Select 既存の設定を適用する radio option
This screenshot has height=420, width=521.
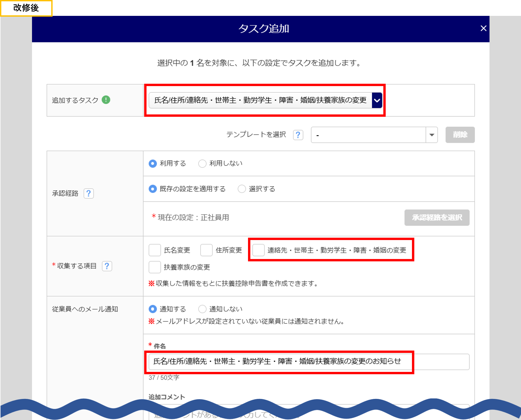[x=153, y=189]
